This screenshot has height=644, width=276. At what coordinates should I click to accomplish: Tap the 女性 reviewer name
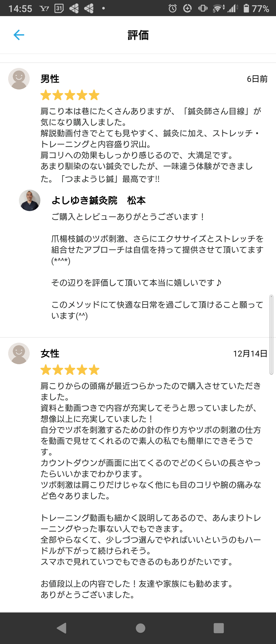click(50, 353)
